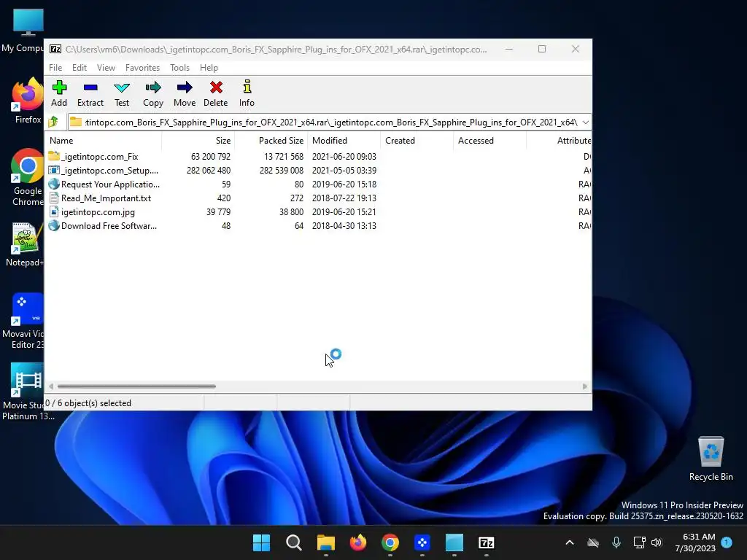
Task: Select the _igetintopc.com_Setup executable icon
Action: (54, 170)
